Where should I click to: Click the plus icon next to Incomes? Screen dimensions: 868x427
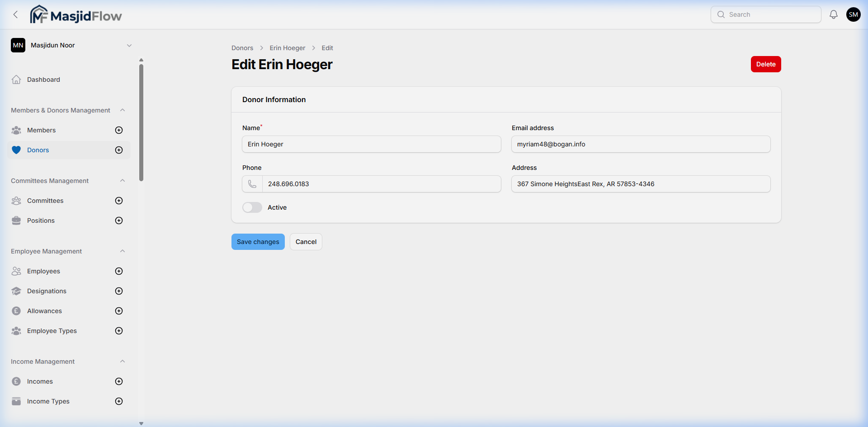click(118, 381)
